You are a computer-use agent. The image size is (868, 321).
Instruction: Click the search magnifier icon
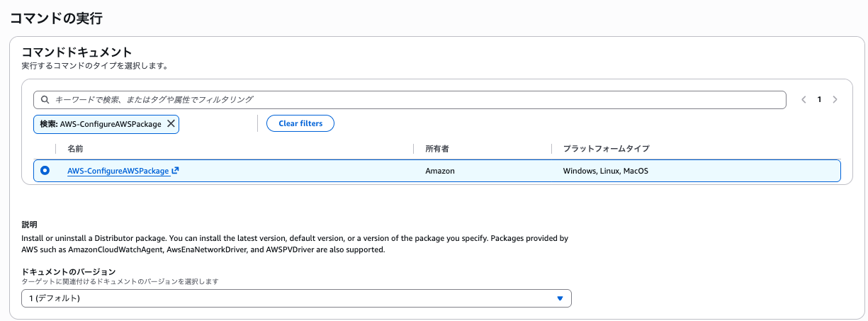click(x=45, y=100)
